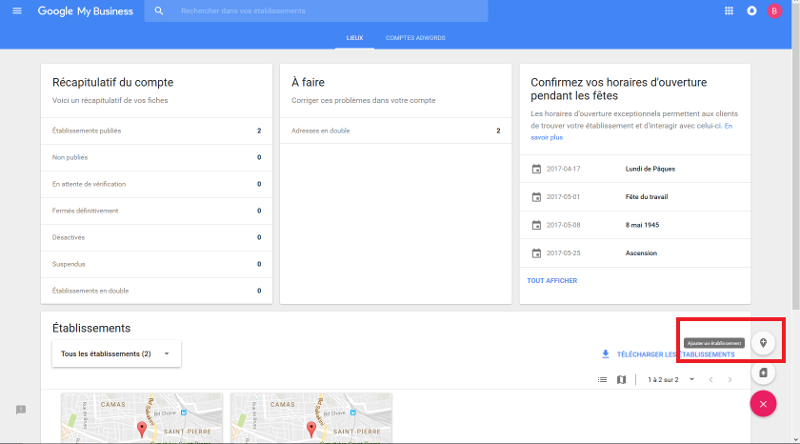Open the user account avatar

tap(774, 11)
